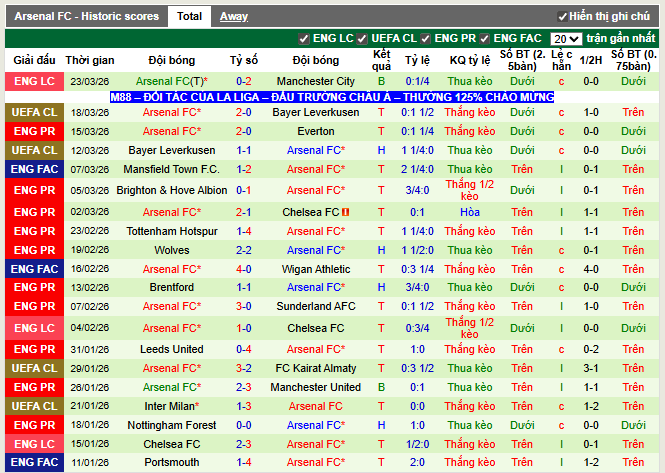Open the recent matches count dropdown
665x473 pixels.
565,38
